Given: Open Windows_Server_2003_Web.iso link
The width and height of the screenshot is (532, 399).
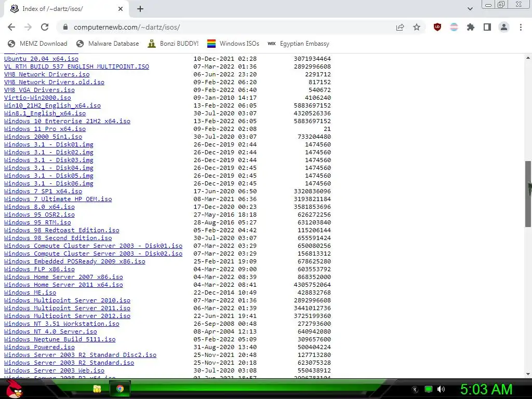Looking at the screenshot, I should 54,371.
